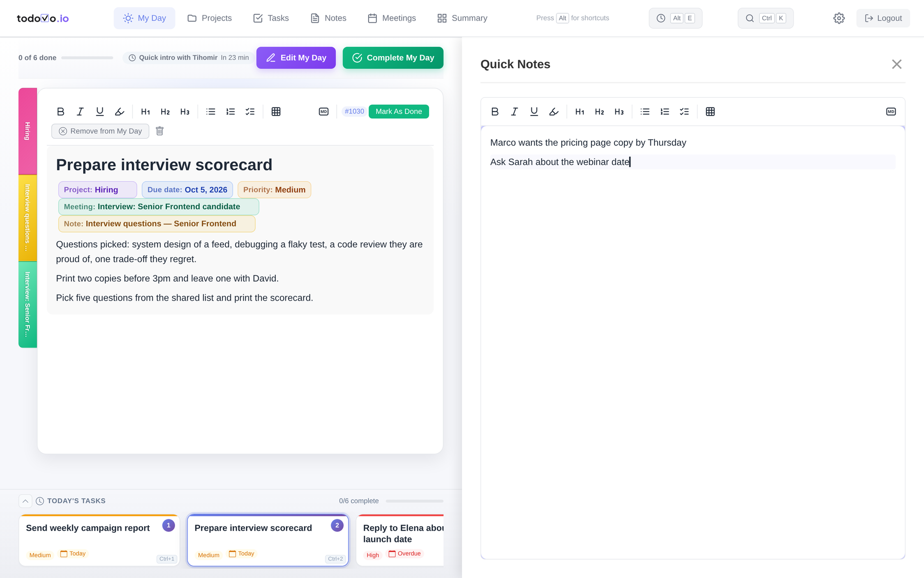Apply underline in task editor toolbar
Screen dimensions: 924x578
(x=100, y=111)
